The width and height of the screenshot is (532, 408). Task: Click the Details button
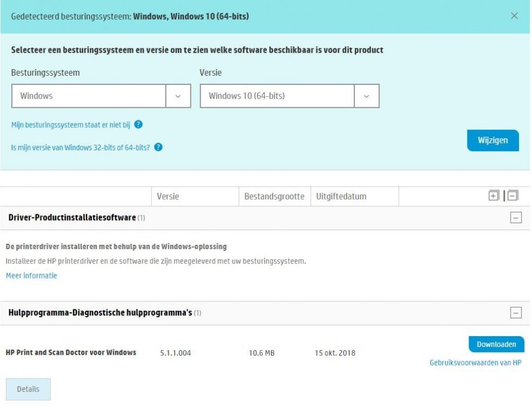(28, 390)
